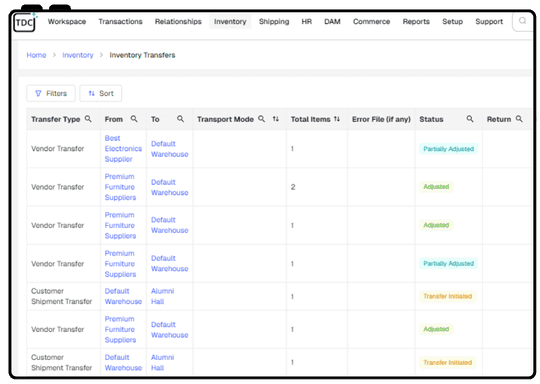This screenshot has width=540, height=384.
Task: Sort by Transport Mode arrows
Action: [x=276, y=119]
